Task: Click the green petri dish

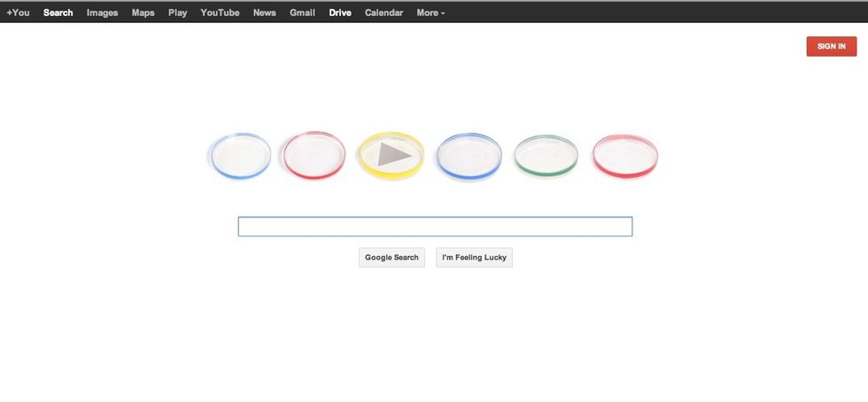Action: click(x=546, y=156)
